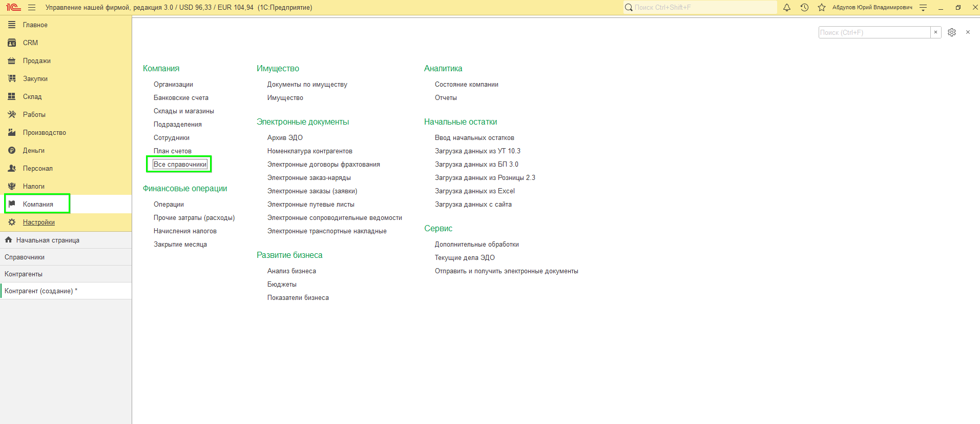Screen dimensions: 980x424
Task: Open the history clock icon
Action: point(804,7)
